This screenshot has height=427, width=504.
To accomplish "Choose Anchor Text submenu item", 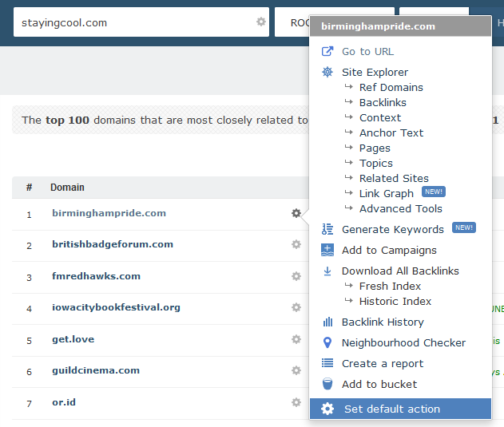I will coord(391,132).
